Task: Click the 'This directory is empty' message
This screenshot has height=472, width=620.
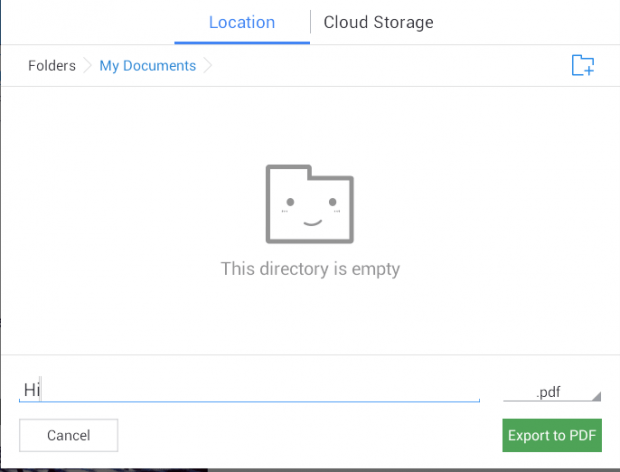Action: [310, 269]
